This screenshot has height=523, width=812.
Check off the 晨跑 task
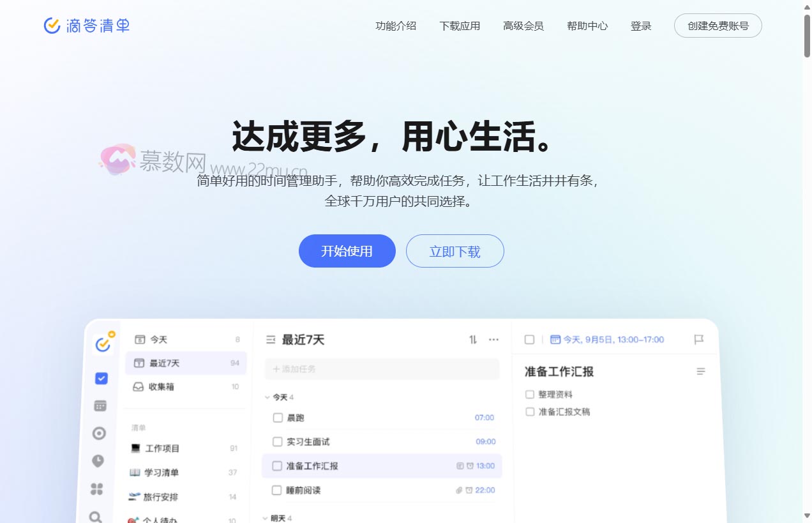click(278, 418)
